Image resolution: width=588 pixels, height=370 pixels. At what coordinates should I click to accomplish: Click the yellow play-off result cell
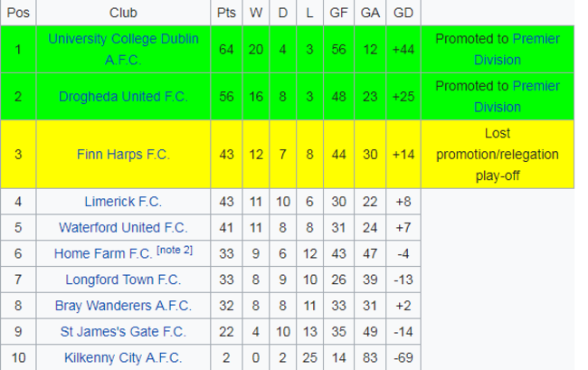click(497, 154)
